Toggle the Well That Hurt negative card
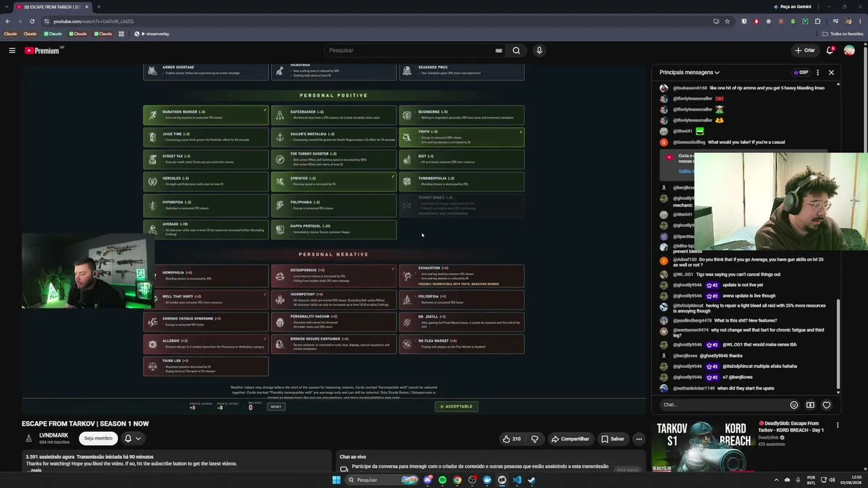The height and width of the screenshot is (488, 868). (x=205, y=299)
